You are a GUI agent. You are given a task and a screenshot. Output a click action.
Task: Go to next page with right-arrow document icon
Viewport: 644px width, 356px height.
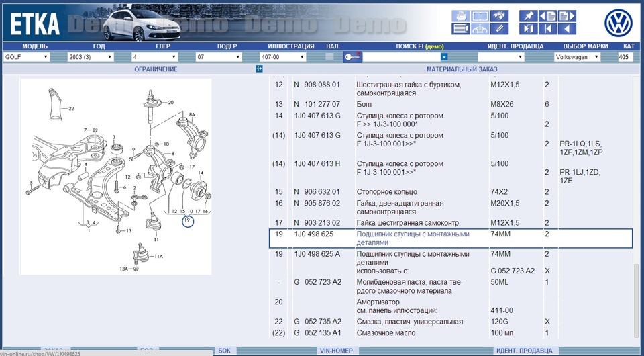(567, 16)
